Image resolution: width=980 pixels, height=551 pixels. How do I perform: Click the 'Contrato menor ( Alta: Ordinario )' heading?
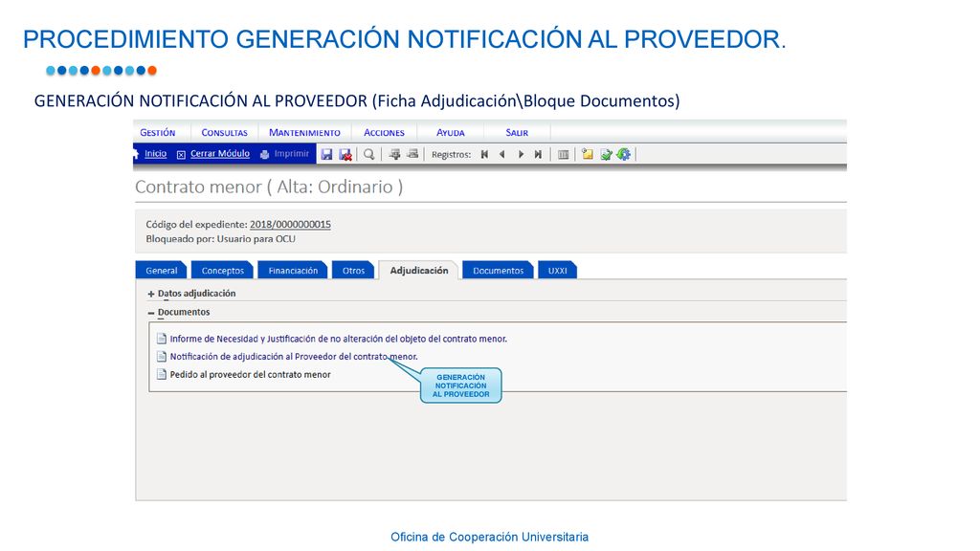(x=269, y=187)
